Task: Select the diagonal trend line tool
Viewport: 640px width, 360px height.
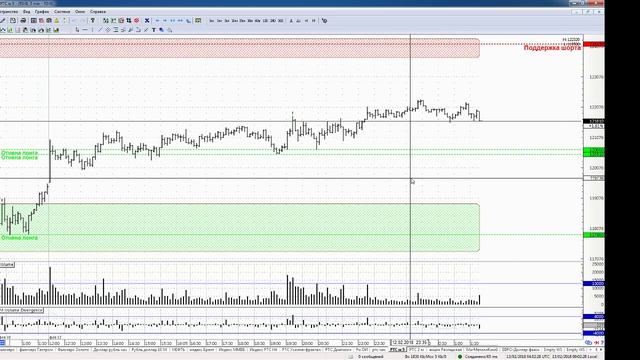Action: click(100, 30)
